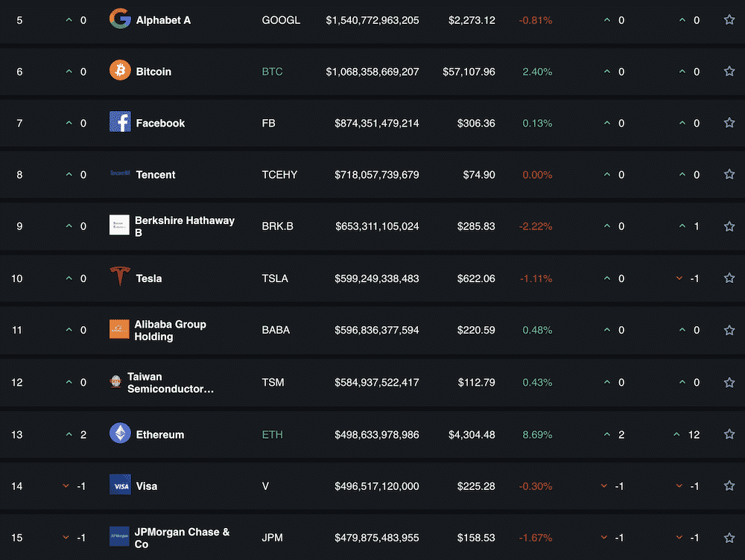The image size is (745, 560).
Task: Open Berkshire Hathaway B details
Action: [185, 226]
